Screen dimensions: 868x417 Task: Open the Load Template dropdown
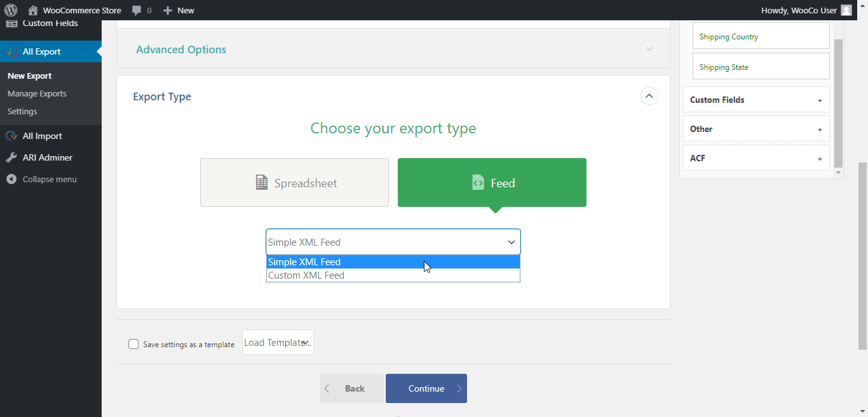[278, 342]
